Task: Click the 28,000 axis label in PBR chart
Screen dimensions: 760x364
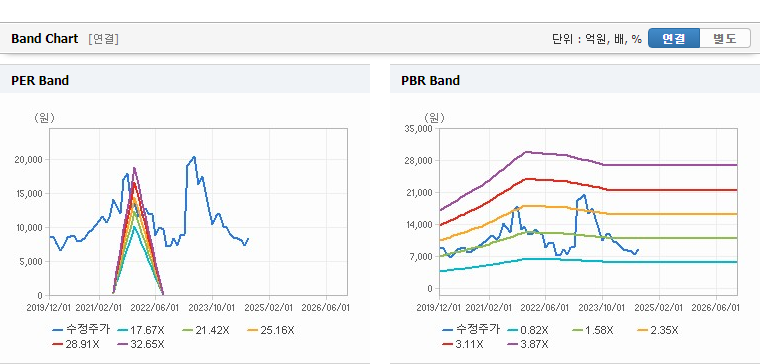Action: click(x=418, y=160)
